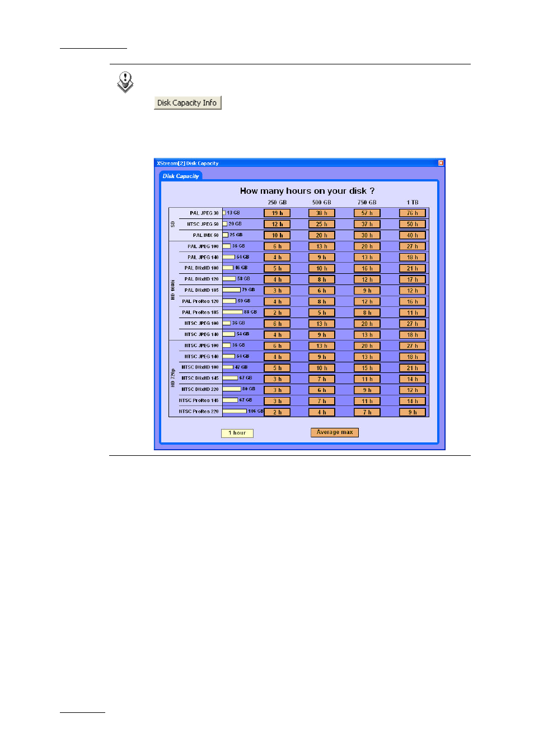Click the 2 h cell for NTSC ProRes 220
534x756 pixels.
[x=277, y=412]
